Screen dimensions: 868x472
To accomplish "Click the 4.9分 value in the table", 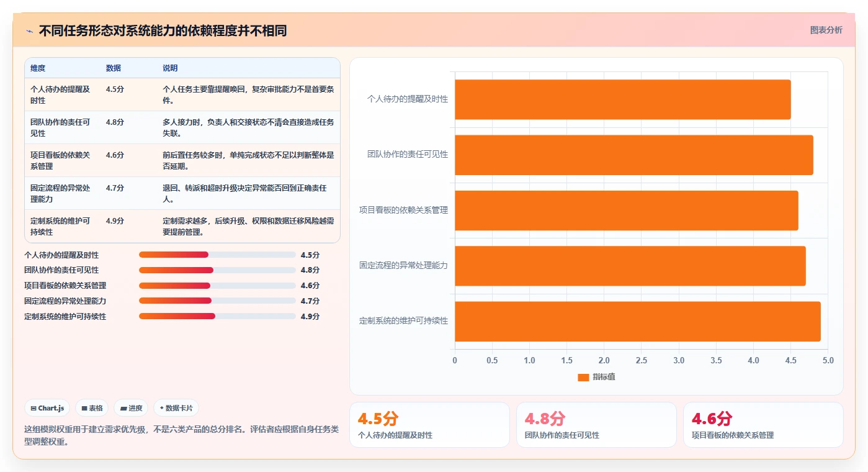I will pyautogui.click(x=115, y=221).
